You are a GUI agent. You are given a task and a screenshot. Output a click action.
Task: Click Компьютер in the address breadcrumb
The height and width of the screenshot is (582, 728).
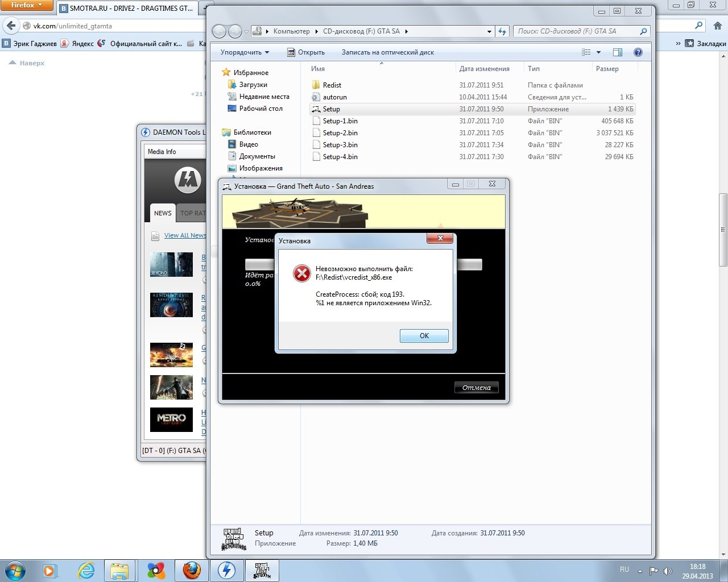coord(291,31)
